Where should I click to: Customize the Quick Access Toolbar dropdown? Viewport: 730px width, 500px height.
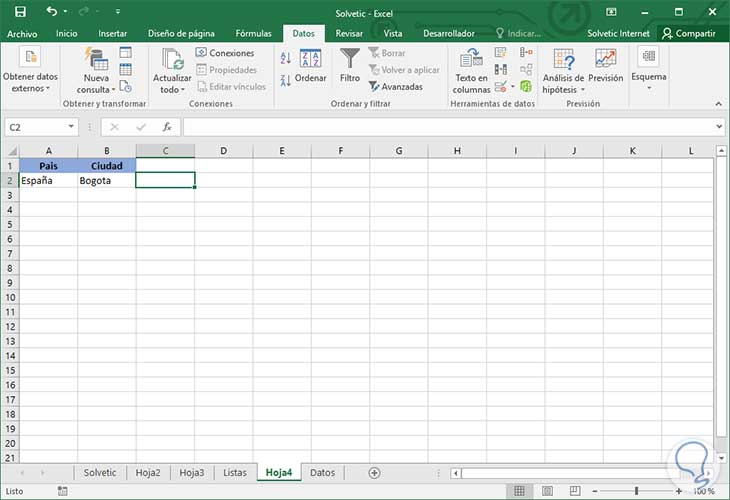coord(118,12)
